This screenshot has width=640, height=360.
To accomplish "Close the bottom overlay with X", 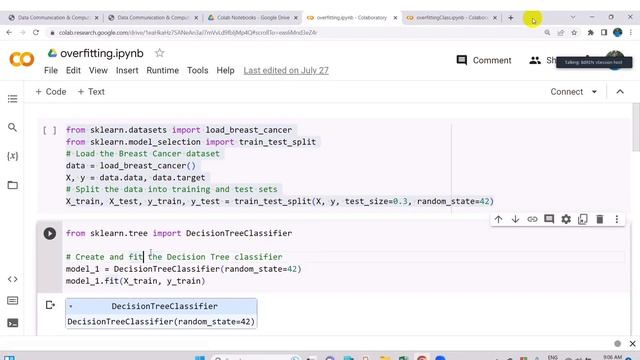I will click(x=632, y=344).
